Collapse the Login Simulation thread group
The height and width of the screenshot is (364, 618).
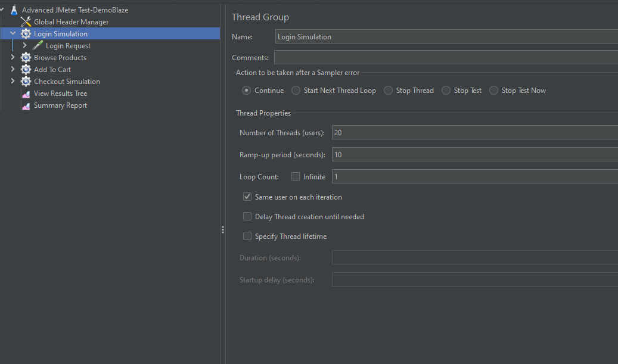pyautogui.click(x=13, y=33)
